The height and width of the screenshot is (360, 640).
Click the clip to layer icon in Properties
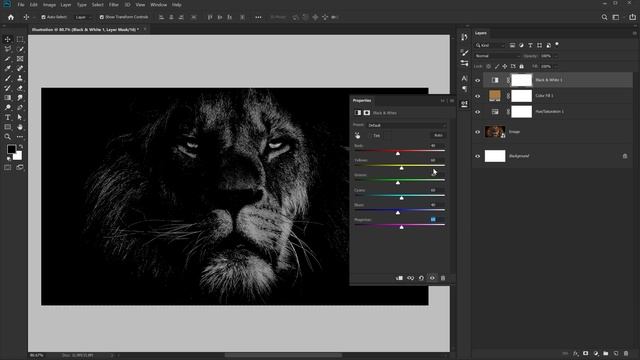tap(399, 278)
